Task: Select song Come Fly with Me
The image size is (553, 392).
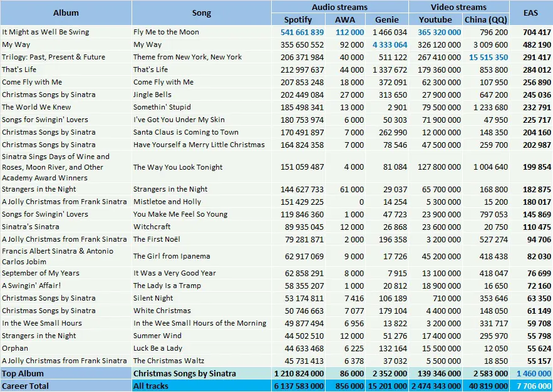Action: click(163, 82)
